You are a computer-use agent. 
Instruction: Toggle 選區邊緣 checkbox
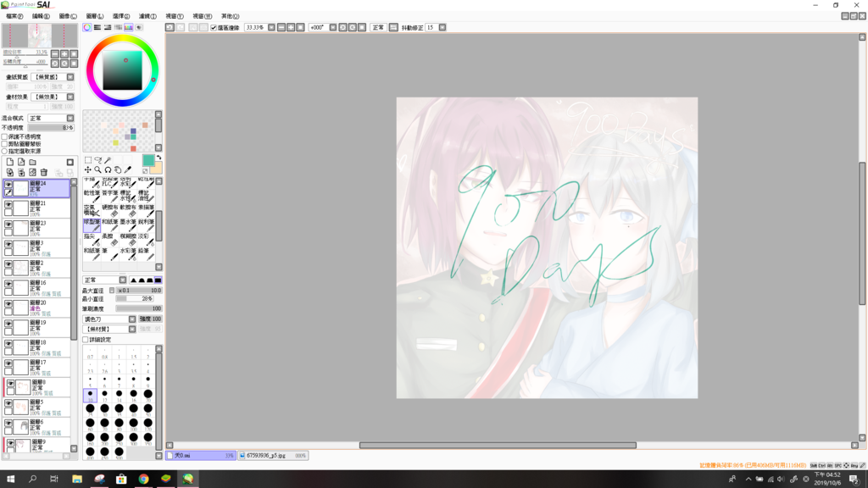tap(214, 28)
